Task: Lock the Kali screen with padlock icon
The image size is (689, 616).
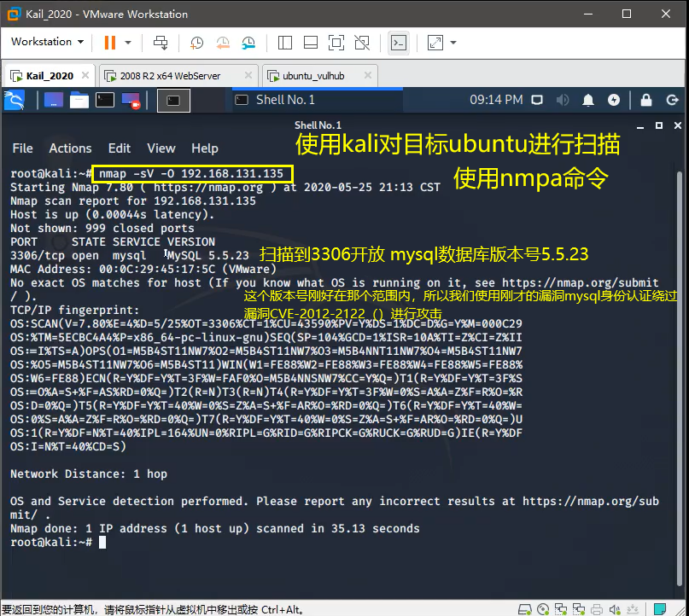Action: (646, 100)
